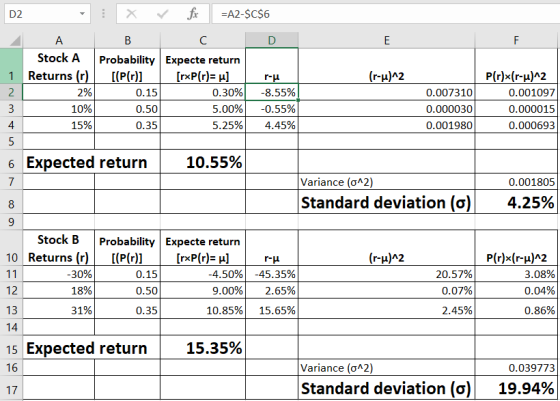Click Standard deviation (σ) label in row 8
The width and height of the screenshot is (560, 401).
pos(386,202)
